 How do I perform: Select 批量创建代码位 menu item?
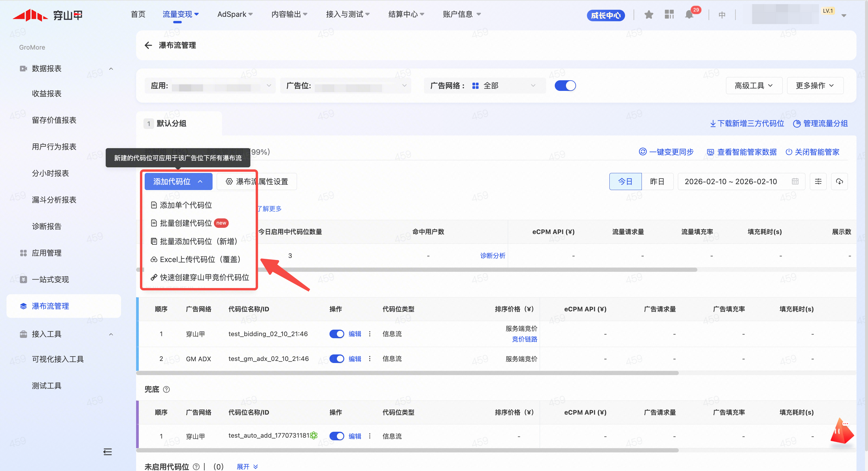point(186,223)
